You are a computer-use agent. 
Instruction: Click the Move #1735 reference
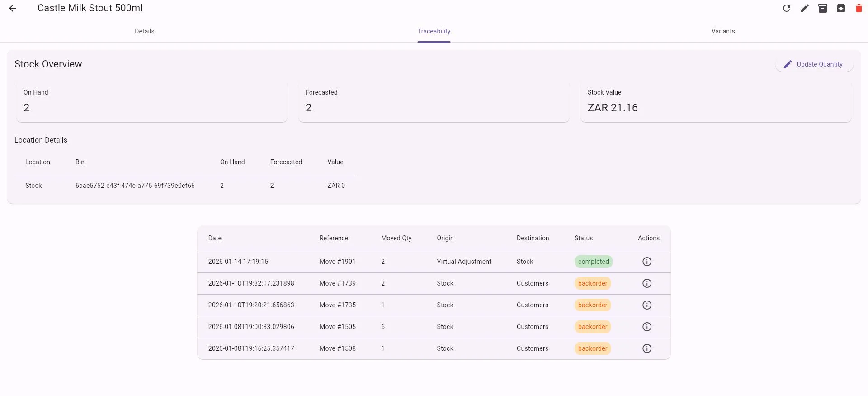pyautogui.click(x=338, y=305)
